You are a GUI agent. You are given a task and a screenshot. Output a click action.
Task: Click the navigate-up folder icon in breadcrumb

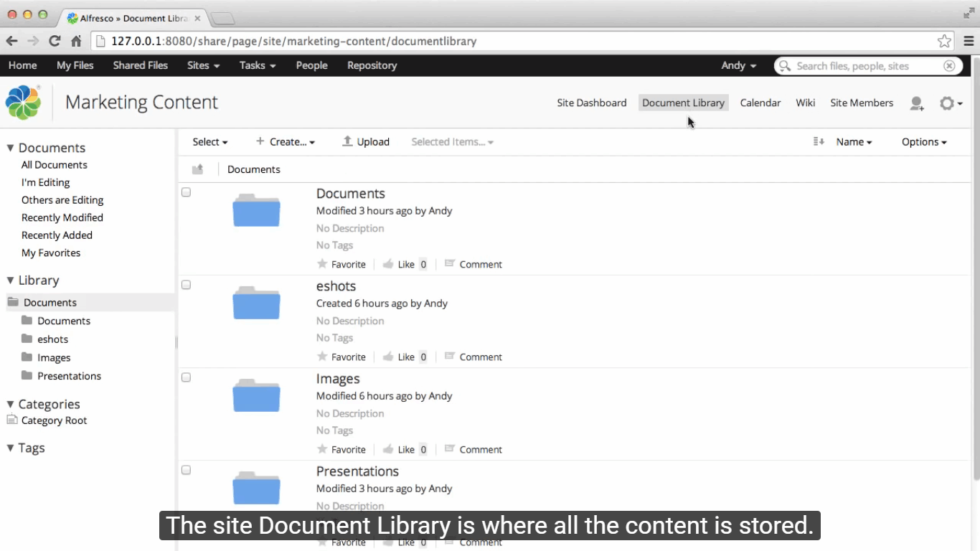click(198, 169)
